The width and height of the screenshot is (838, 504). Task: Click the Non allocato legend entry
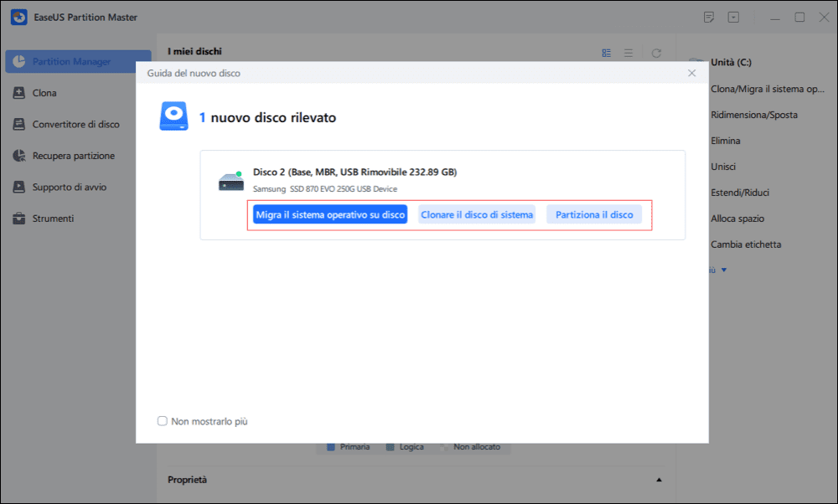470,447
